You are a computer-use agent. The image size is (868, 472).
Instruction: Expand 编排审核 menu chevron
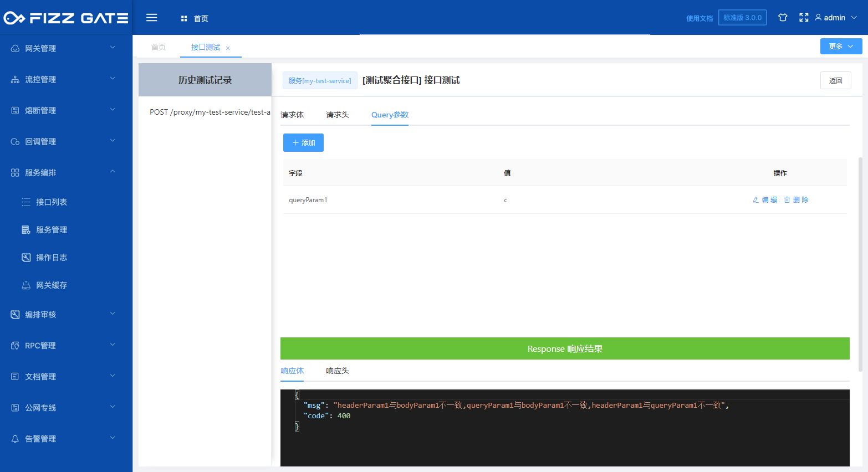(113, 314)
